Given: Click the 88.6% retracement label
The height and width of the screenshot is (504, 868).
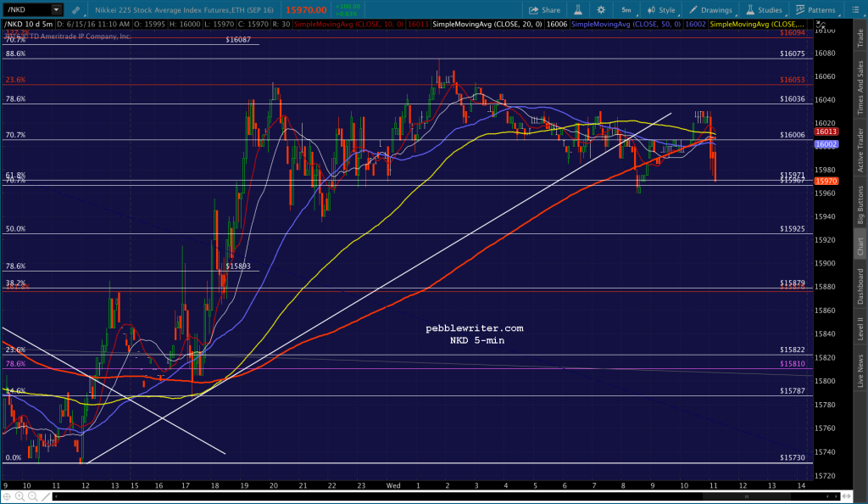Looking at the screenshot, I should pos(15,53).
